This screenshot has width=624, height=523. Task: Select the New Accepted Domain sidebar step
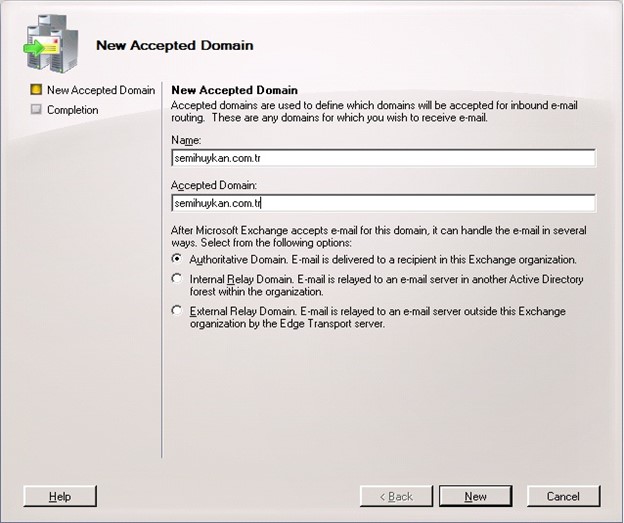click(x=100, y=90)
